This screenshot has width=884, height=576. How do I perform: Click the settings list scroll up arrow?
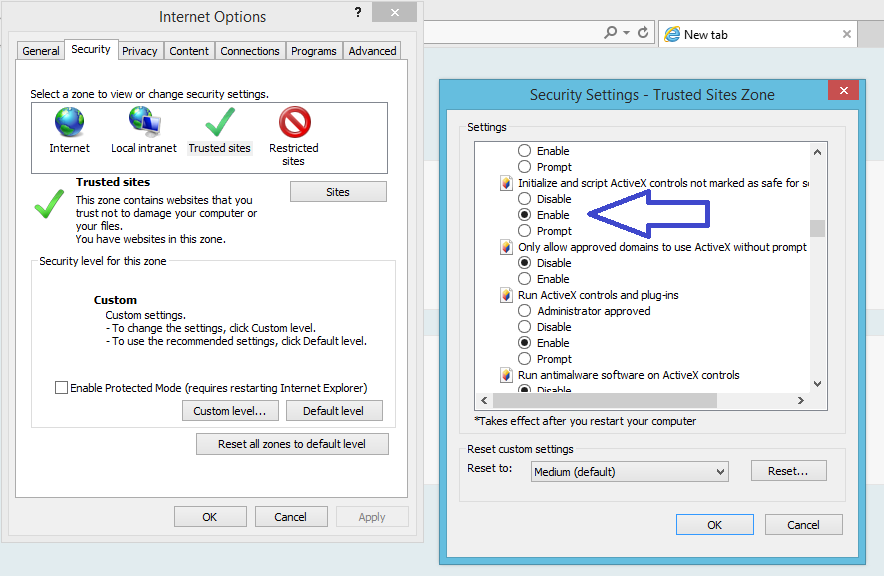[x=817, y=152]
